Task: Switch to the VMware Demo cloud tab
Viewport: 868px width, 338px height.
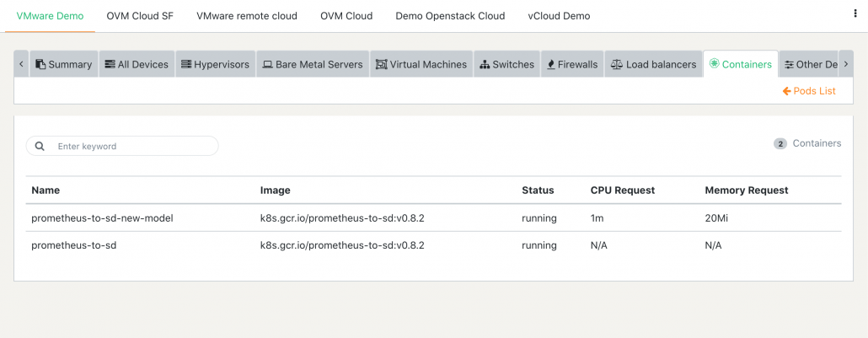Action: point(50,16)
